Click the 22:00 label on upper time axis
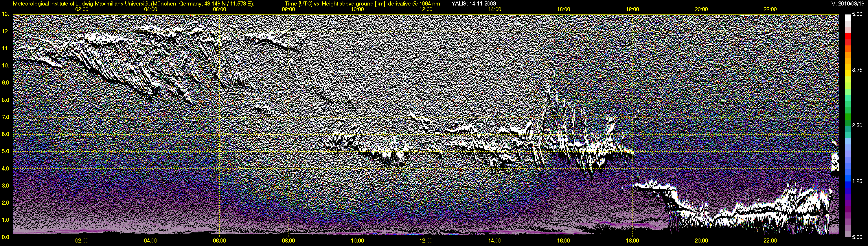868x246 pixels. pos(770,10)
